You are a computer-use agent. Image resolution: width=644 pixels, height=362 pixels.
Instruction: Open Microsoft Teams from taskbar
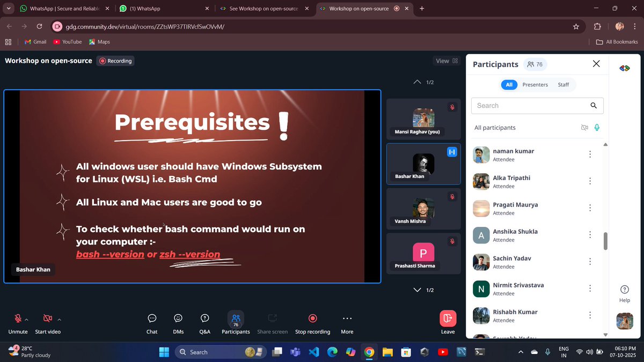click(x=295, y=352)
